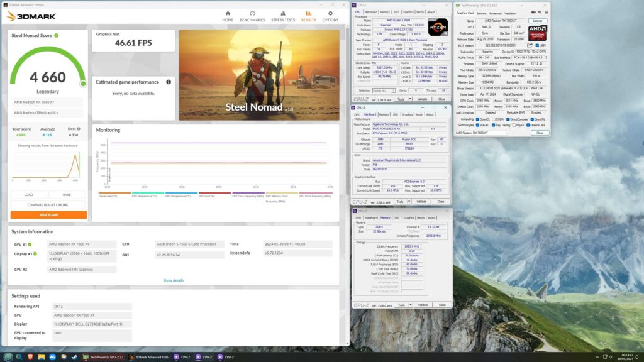Image resolution: width=644 pixels, height=362 pixels.
Task: Click the green checkmark beside Steel Nomad Score
Action: pyautogui.click(x=56, y=35)
